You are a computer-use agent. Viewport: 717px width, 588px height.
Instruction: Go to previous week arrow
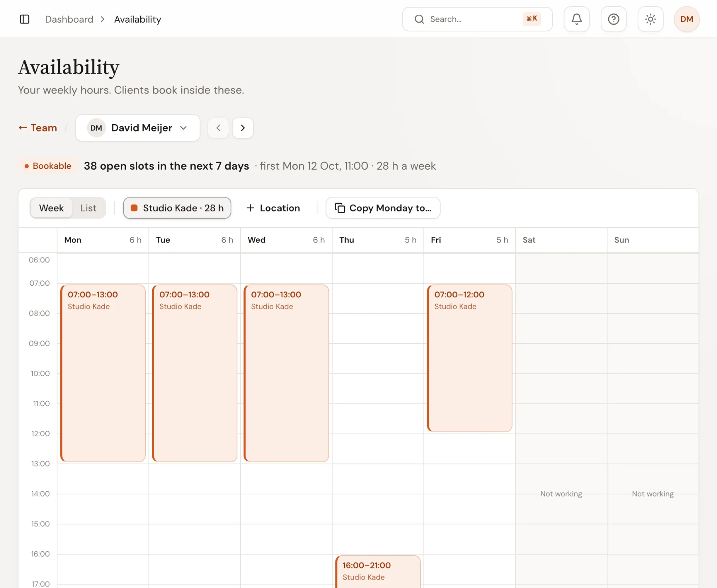(x=218, y=128)
